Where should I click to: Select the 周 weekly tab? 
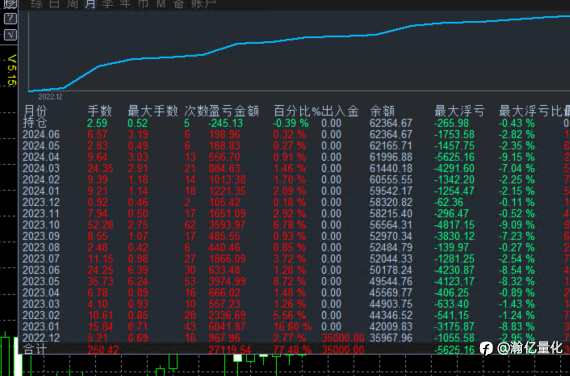pos(72,4)
